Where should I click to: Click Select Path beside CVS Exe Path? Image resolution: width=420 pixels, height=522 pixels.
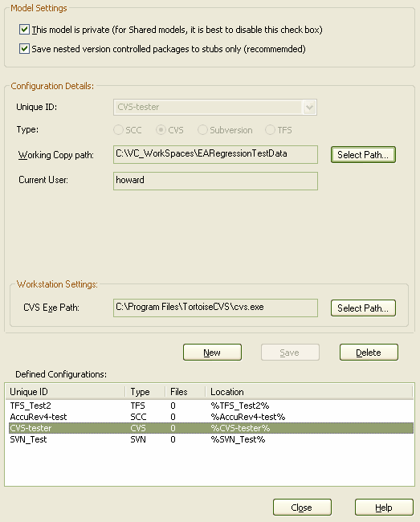[363, 308]
